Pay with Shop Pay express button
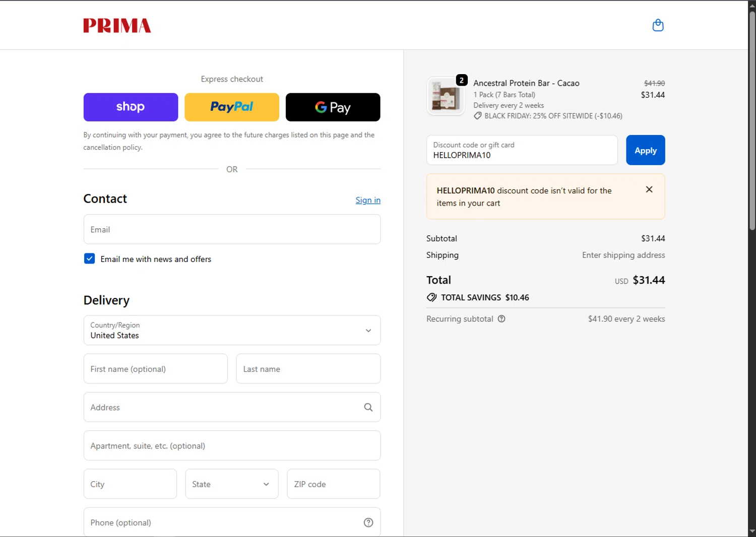The image size is (756, 537). pos(131,107)
